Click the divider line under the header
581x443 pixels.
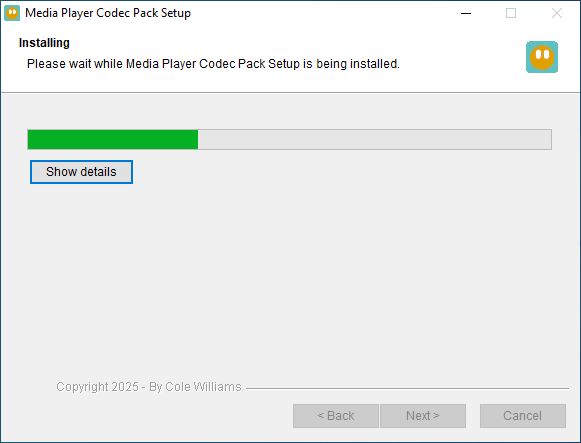[290, 92]
